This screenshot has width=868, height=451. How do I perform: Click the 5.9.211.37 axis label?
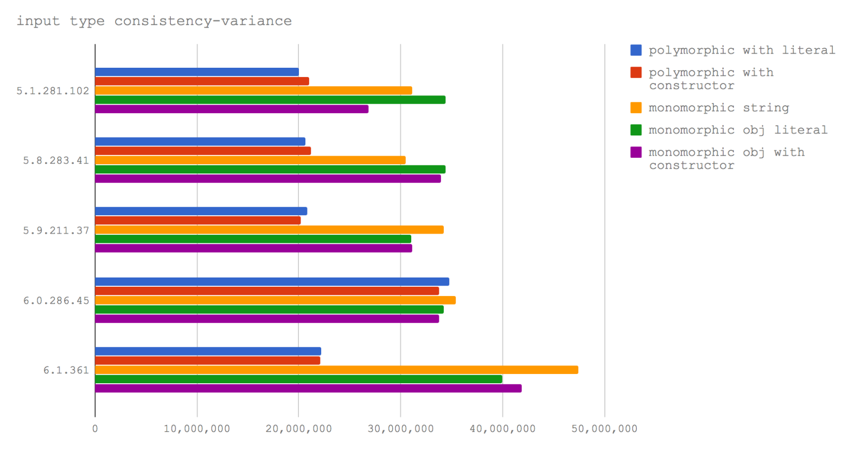tap(56, 230)
